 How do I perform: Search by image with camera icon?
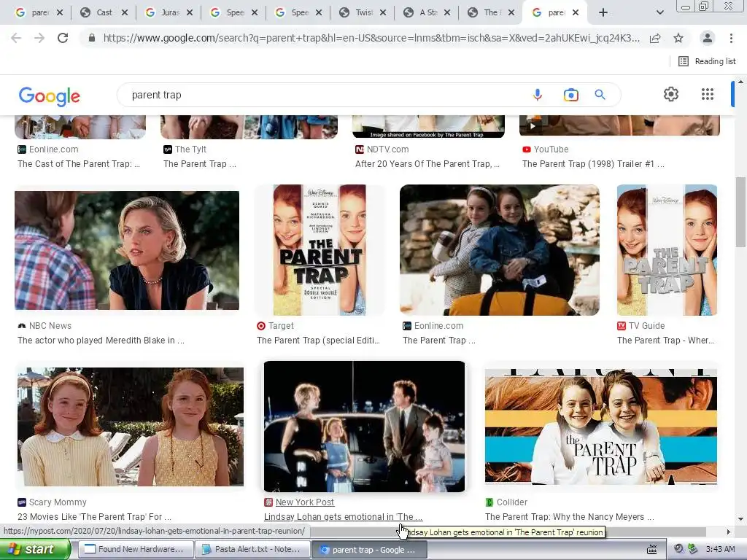pyautogui.click(x=570, y=95)
